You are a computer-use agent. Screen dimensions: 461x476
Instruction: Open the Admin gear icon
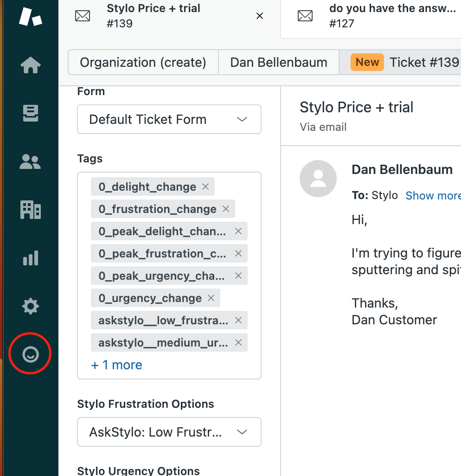(x=30, y=306)
